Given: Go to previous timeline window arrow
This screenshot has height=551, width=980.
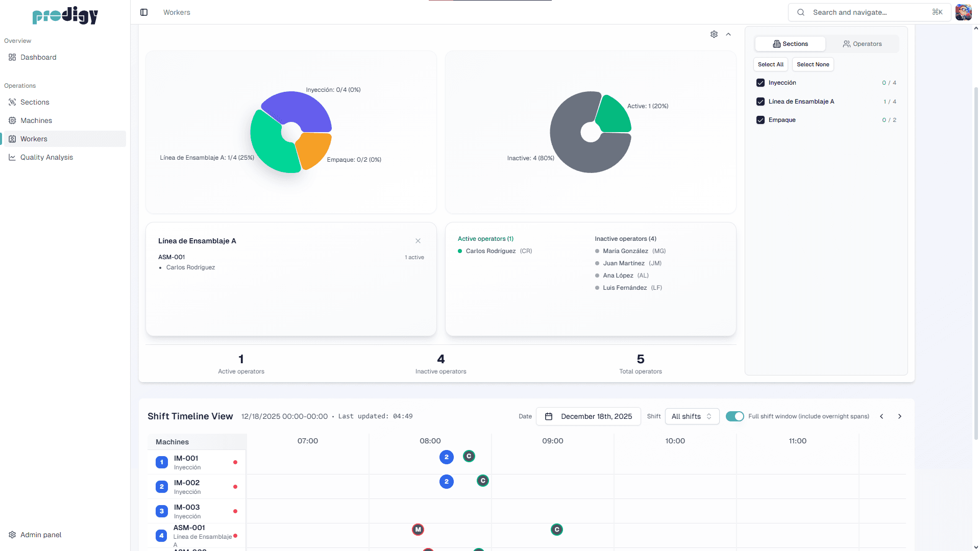Looking at the screenshot, I should coord(881,416).
